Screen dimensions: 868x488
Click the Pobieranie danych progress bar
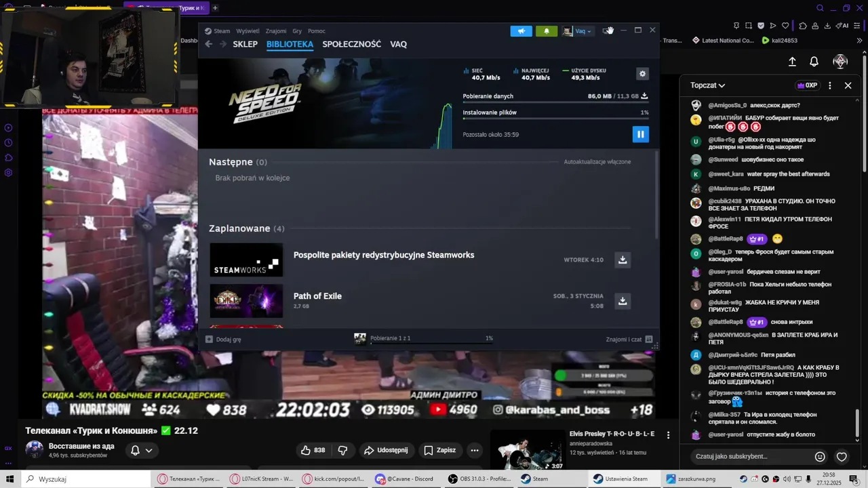[555, 102]
